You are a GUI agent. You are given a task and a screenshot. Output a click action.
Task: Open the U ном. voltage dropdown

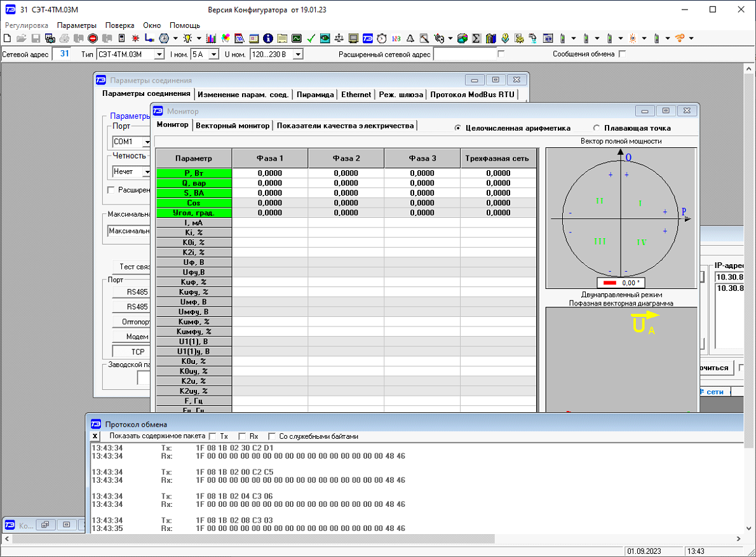tap(297, 55)
